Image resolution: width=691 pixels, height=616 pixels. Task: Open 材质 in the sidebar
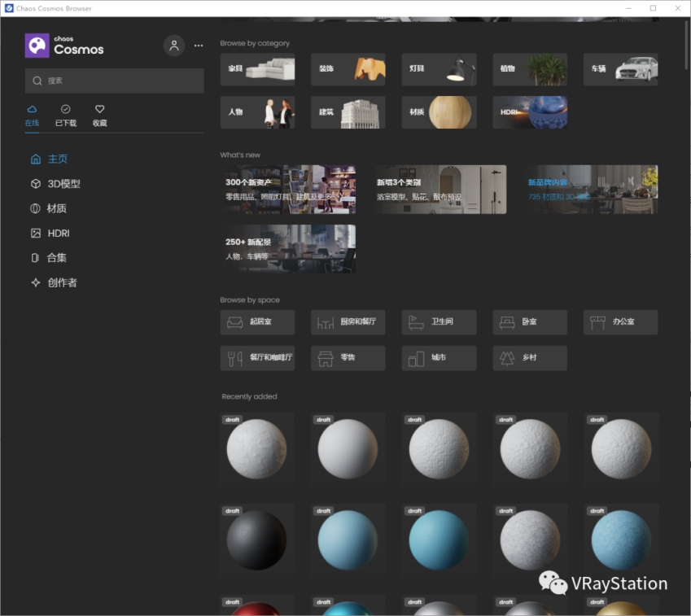click(x=49, y=208)
